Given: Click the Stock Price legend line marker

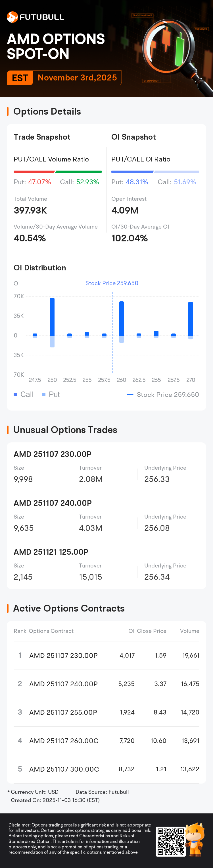Looking at the screenshot, I should (130, 395).
